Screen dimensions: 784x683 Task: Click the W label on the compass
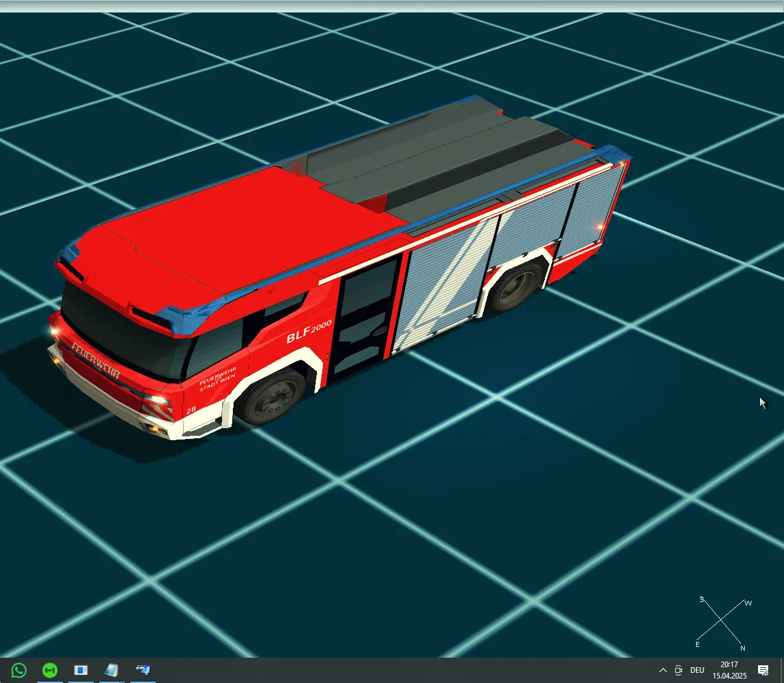click(748, 603)
